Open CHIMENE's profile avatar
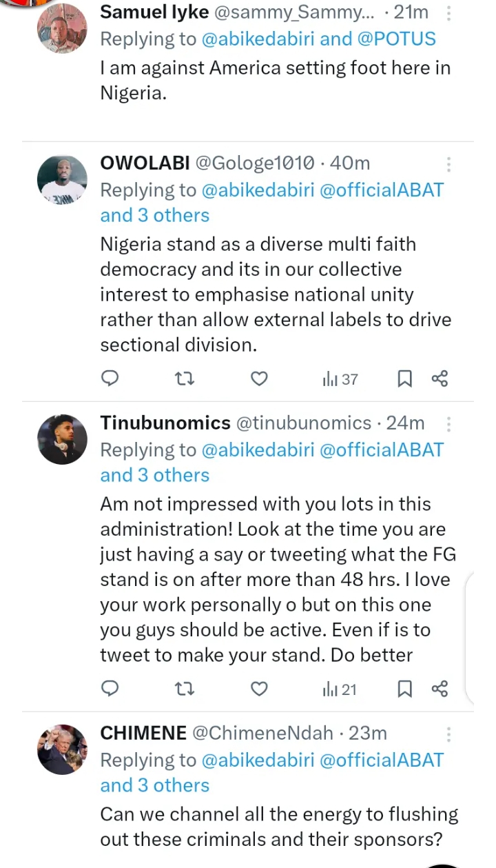 pos(62,749)
